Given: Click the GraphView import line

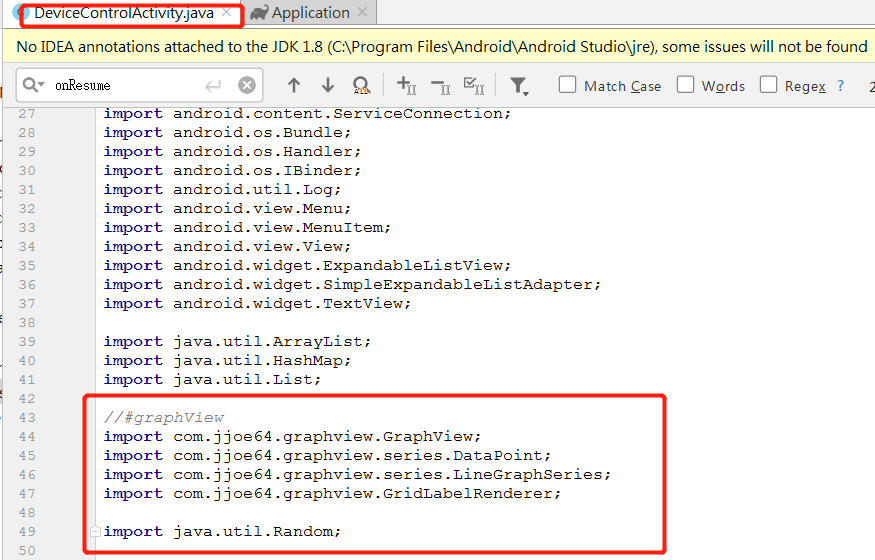Looking at the screenshot, I should click(x=292, y=436).
